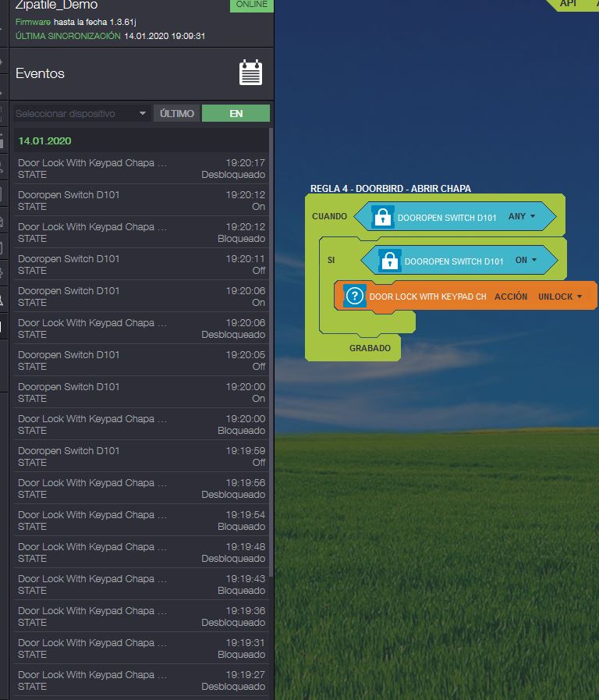This screenshot has width=599, height=700.
Task: Click lock icon in the SI block
Action: pyautogui.click(x=389, y=261)
